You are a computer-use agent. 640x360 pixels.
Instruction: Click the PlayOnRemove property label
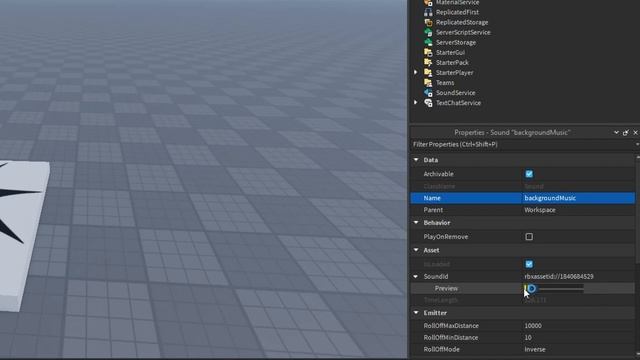tap(446, 237)
